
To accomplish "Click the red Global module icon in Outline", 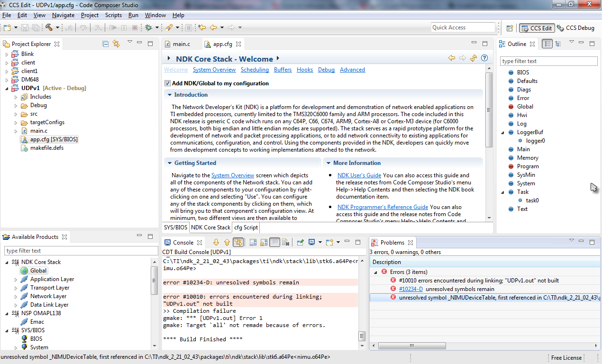I will click(511, 107).
